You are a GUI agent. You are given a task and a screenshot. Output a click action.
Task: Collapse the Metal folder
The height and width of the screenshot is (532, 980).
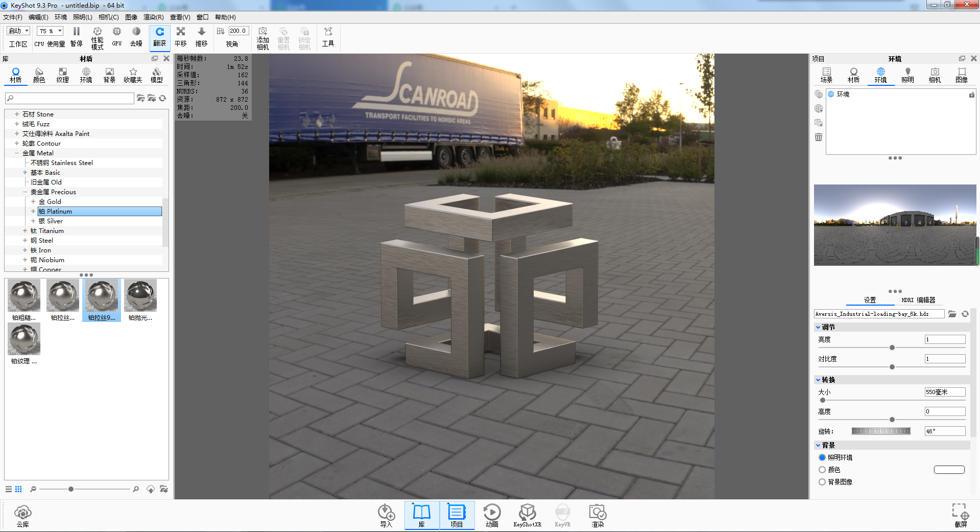(x=17, y=153)
